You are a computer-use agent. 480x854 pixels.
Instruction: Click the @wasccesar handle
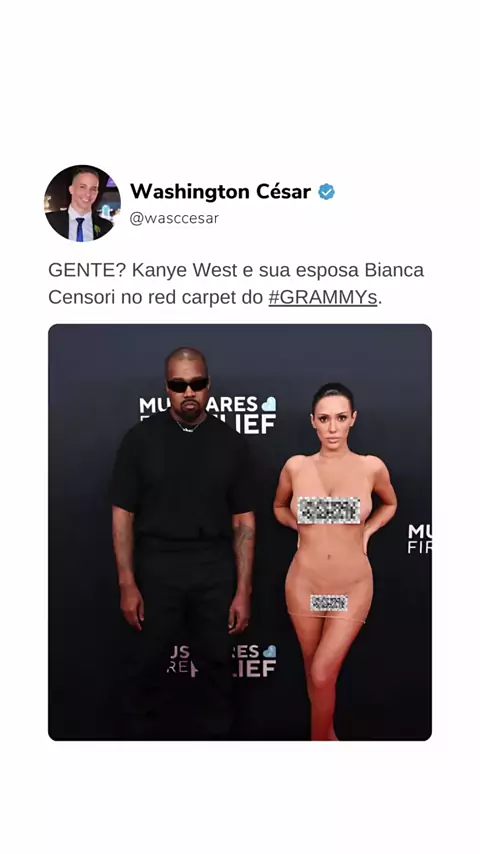[174, 218]
